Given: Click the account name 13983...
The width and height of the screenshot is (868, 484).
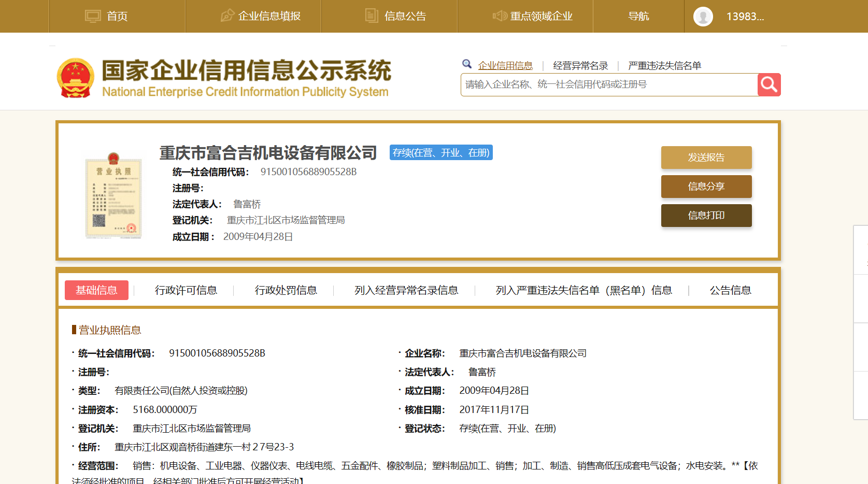Looking at the screenshot, I should point(745,17).
